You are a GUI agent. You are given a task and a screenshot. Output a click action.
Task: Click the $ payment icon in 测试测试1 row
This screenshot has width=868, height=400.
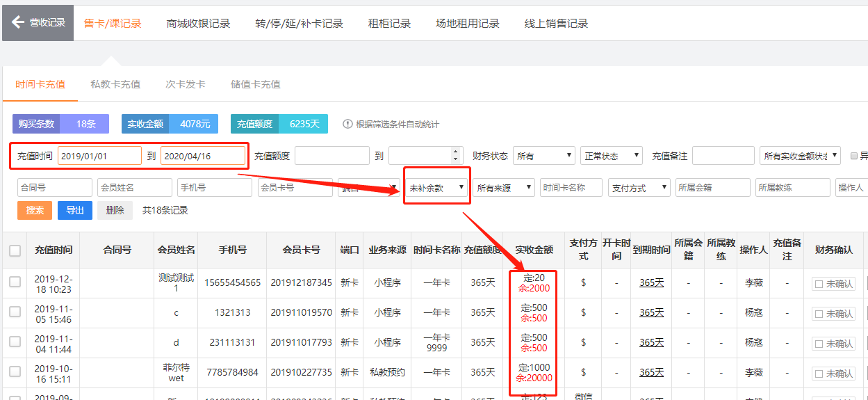583,283
